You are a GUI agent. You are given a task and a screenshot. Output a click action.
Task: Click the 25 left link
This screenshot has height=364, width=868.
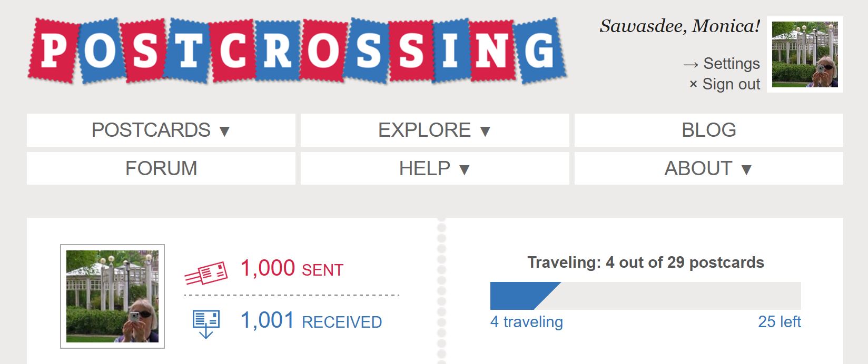click(x=780, y=321)
